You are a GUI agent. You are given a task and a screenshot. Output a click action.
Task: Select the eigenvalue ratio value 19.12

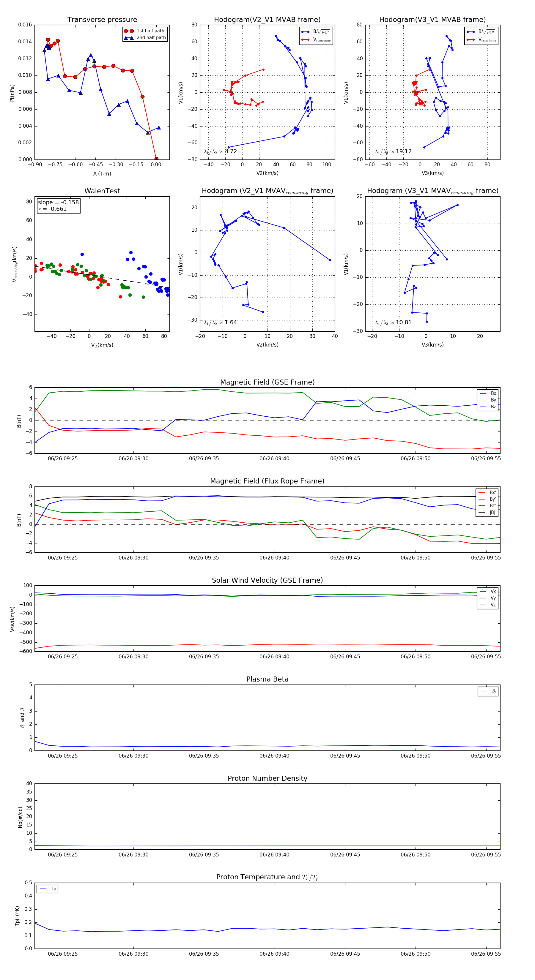tap(404, 151)
